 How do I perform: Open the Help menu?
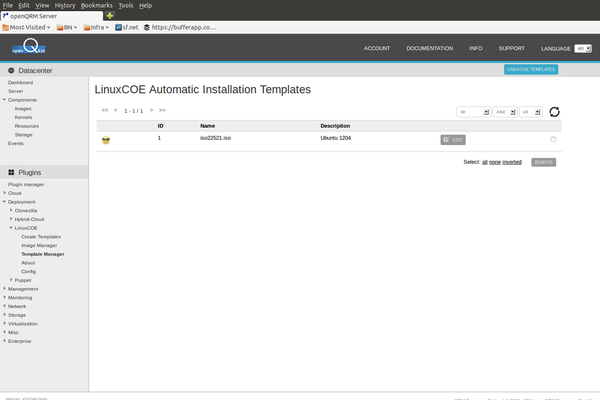pos(145,5)
